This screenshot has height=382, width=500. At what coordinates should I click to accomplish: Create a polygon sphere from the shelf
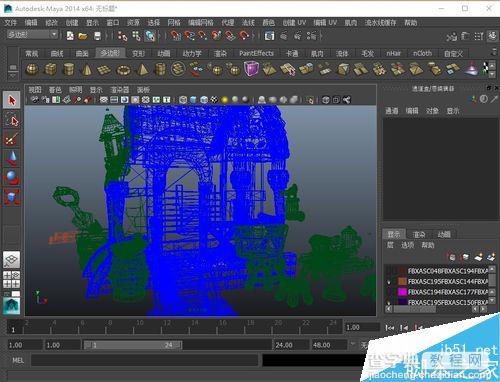[x=32, y=70]
